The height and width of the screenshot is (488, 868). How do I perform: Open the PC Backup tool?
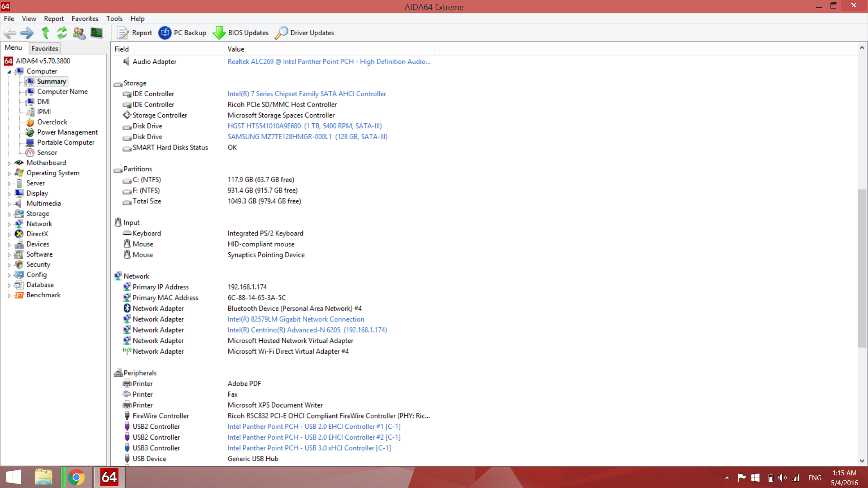[182, 33]
